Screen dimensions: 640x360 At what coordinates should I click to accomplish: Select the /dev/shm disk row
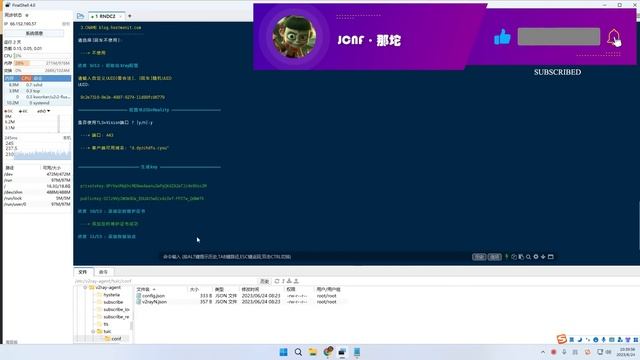point(38,192)
